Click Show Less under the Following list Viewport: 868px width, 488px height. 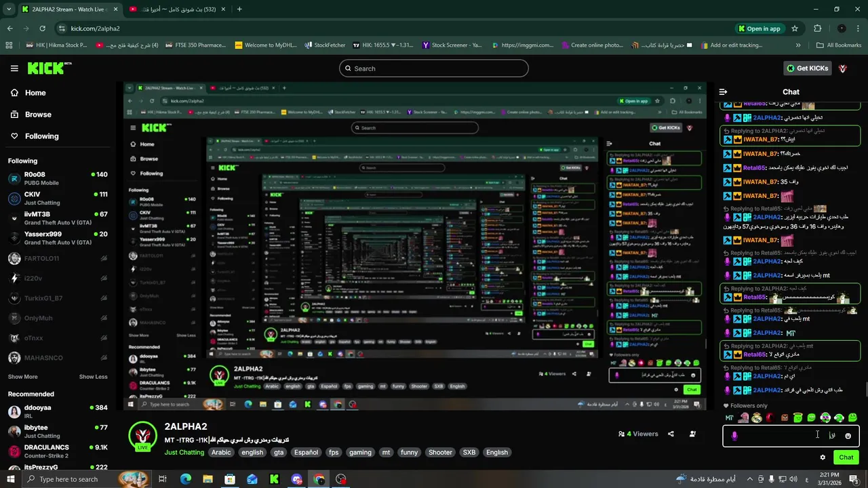[x=93, y=377]
